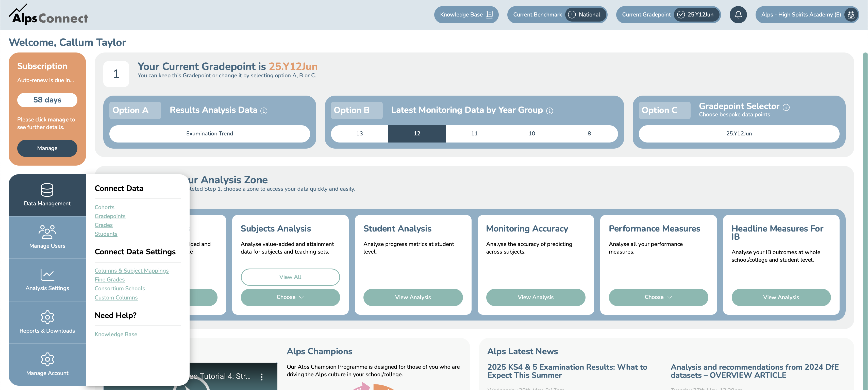Click the AlpsConnect logo
Viewport: 868px width, 390px height.
pos(48,14)
